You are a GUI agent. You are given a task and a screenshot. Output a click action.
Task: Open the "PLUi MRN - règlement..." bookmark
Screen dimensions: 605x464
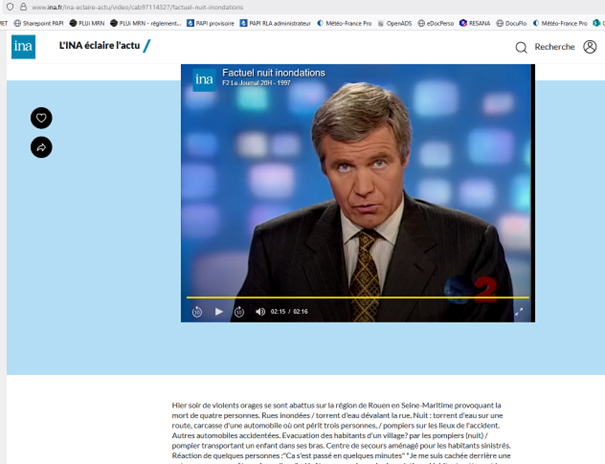click(x=145, y=23)
